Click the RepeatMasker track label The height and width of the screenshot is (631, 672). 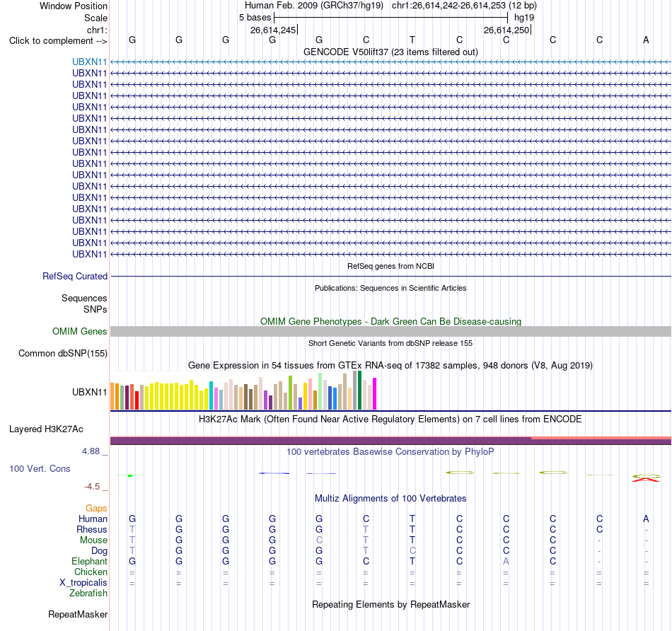pos(78,614)
